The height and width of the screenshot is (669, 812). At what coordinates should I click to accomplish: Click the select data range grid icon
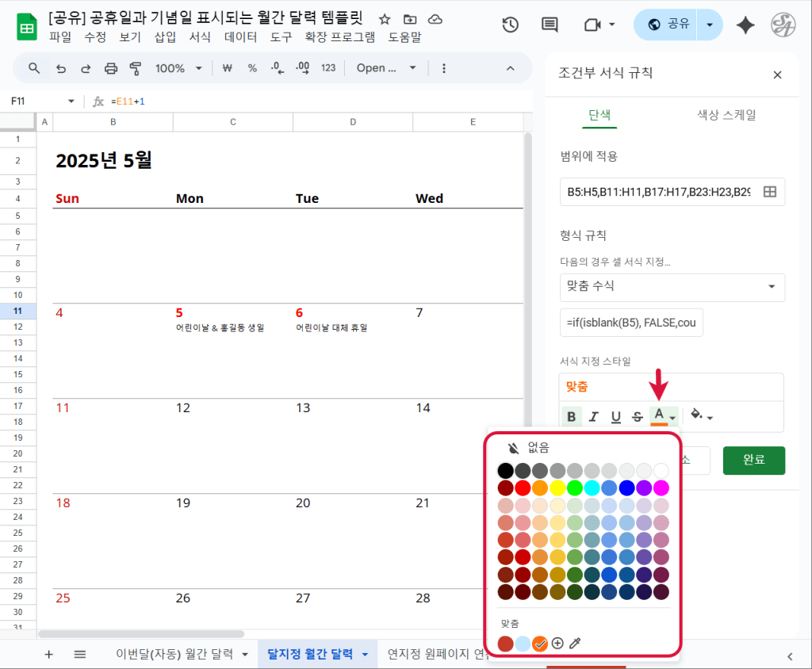point(769,192)
